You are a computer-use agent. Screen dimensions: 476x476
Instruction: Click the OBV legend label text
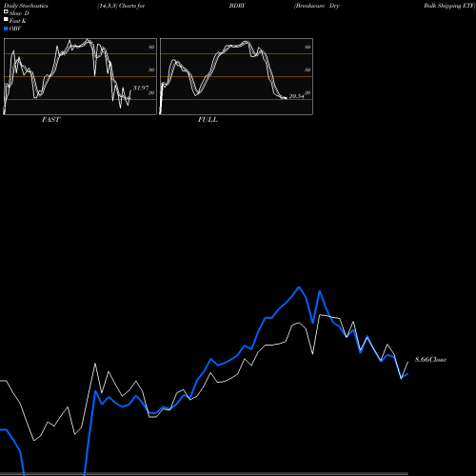coord(15,29)
